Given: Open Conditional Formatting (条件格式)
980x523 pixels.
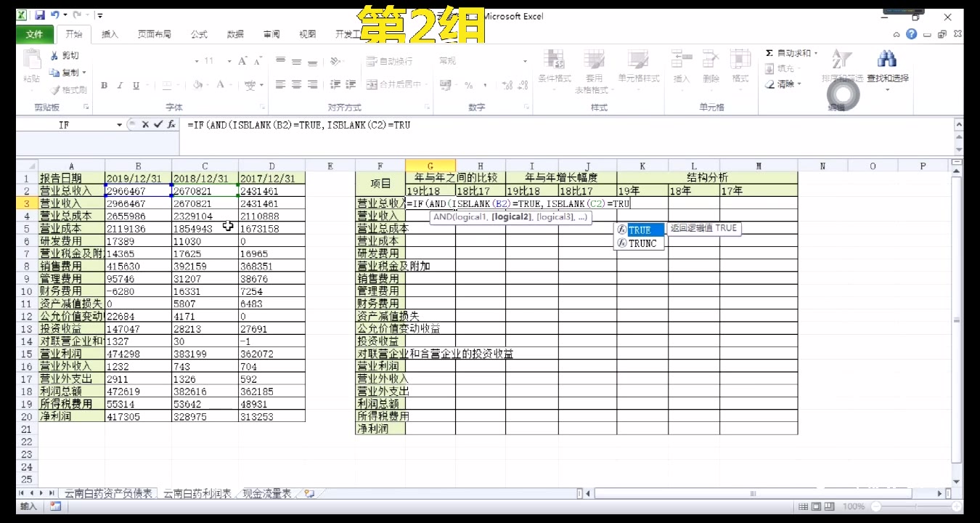Looking at the screenshot, I should (x=555, y=68).
